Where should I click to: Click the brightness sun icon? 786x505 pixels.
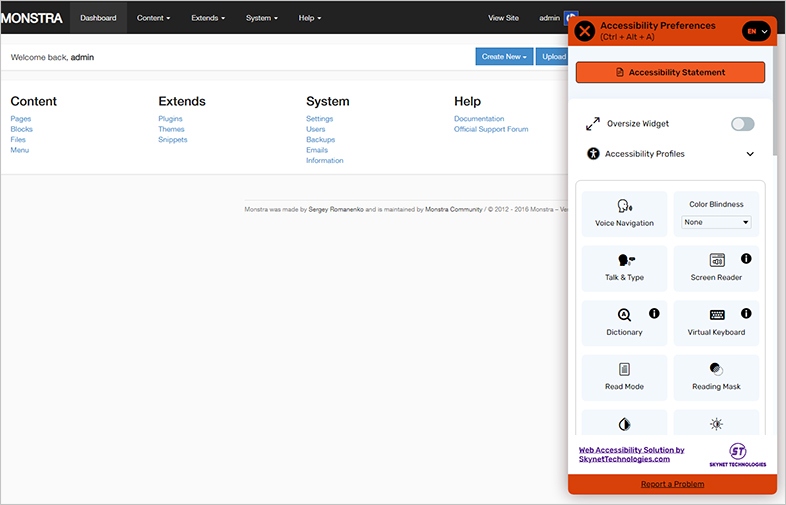point(716,424)
